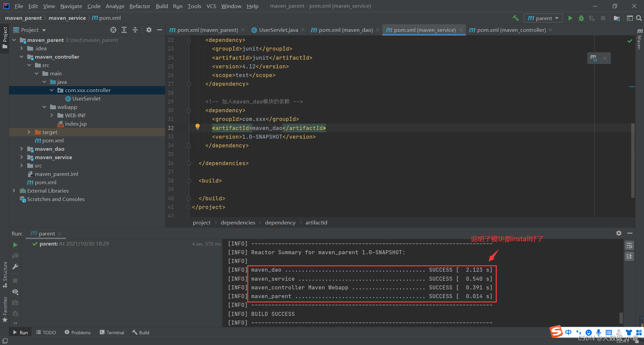Open the Refactor menu
The image size is (644, 345).
[140, 6]
